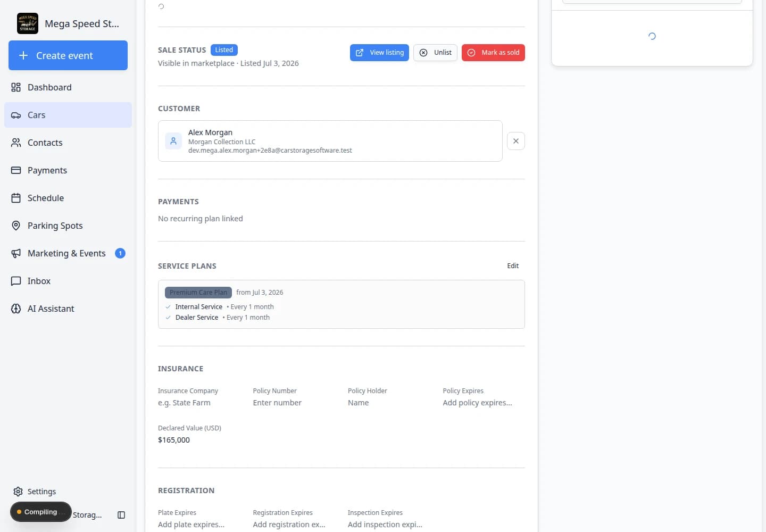This screenshot has height=532, width=766.
Task: Open the Inbox menu item
Action: (x=68, y=281)
